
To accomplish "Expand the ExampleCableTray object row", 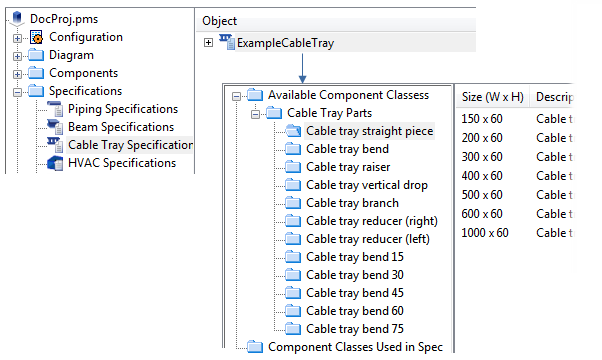I will click(x=208, y=43).
